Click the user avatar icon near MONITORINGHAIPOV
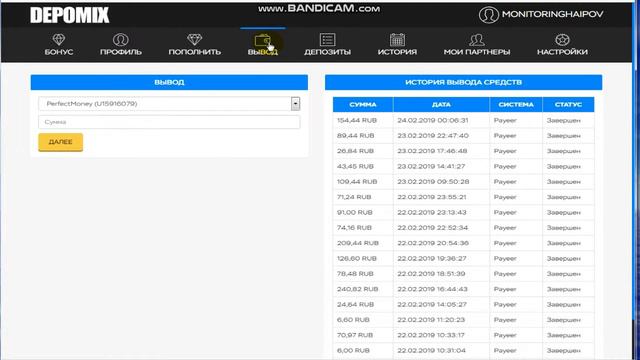 click(489, 15)
